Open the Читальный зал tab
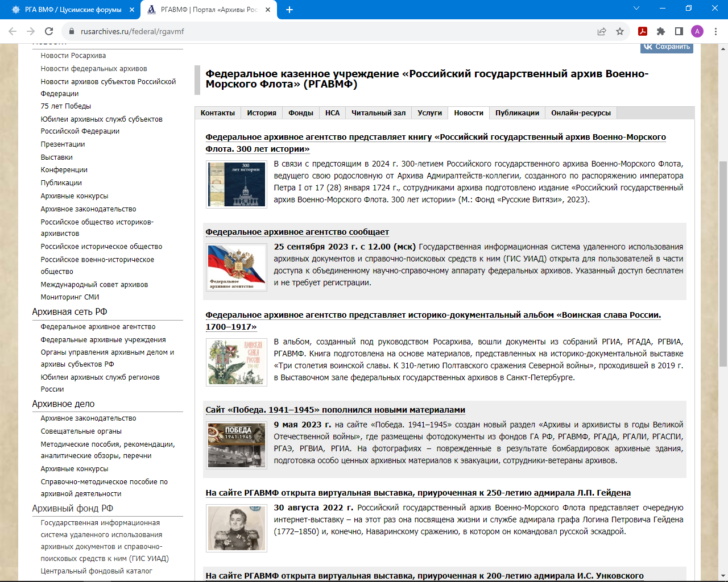Image resolution: width=728 pixels, height=582 pixels. 379,113
